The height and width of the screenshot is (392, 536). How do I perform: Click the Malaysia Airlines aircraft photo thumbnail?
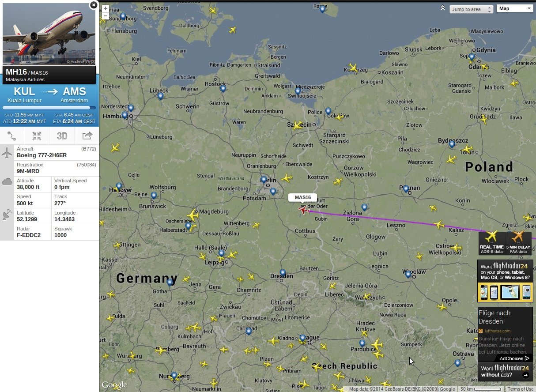point(49,34)
